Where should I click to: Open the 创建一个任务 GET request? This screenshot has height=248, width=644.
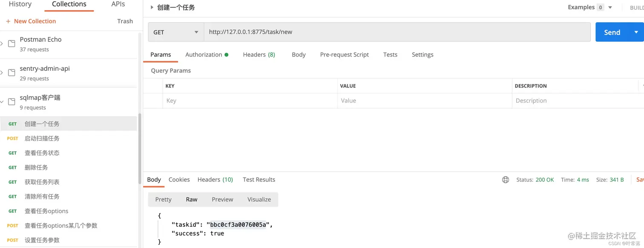(x=68, y=124)
